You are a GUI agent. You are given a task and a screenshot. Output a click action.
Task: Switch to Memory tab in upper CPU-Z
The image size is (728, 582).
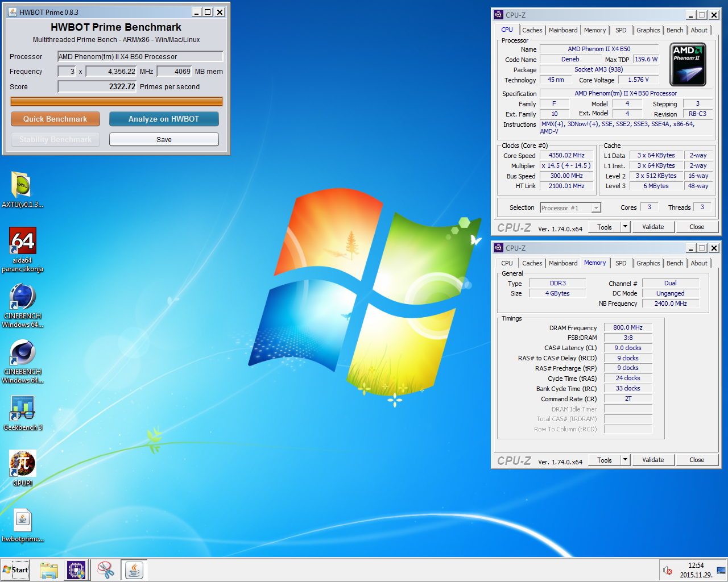point(595,30)
